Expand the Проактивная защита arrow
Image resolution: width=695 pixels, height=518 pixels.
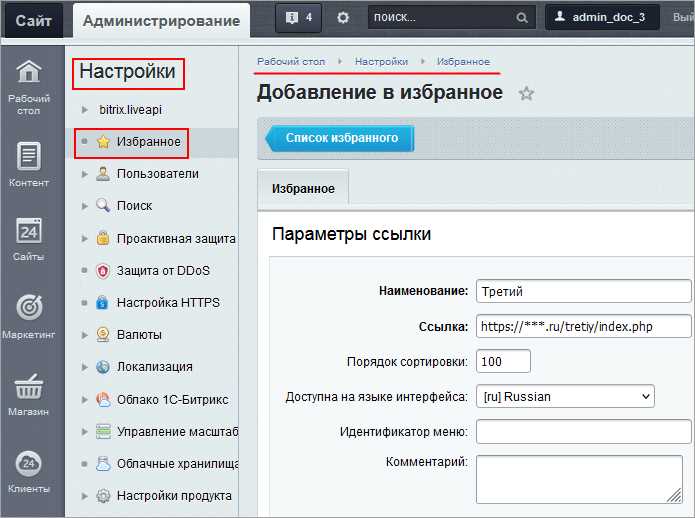84,238
